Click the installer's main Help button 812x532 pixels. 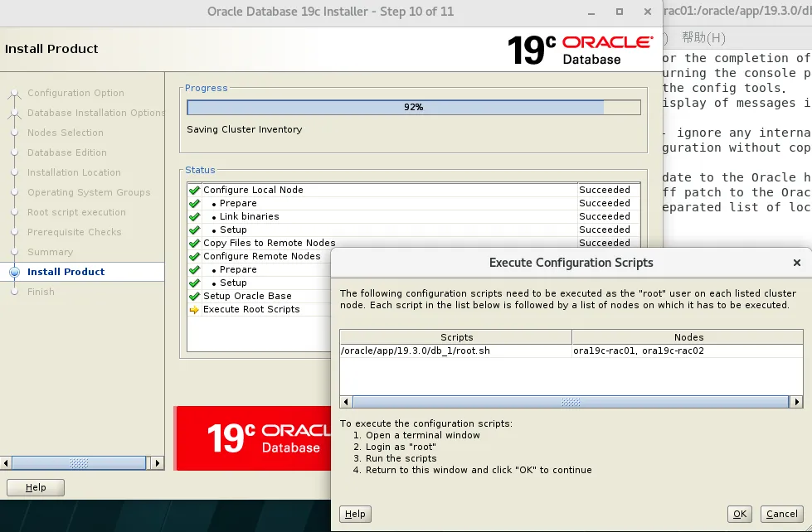point(36,487)
